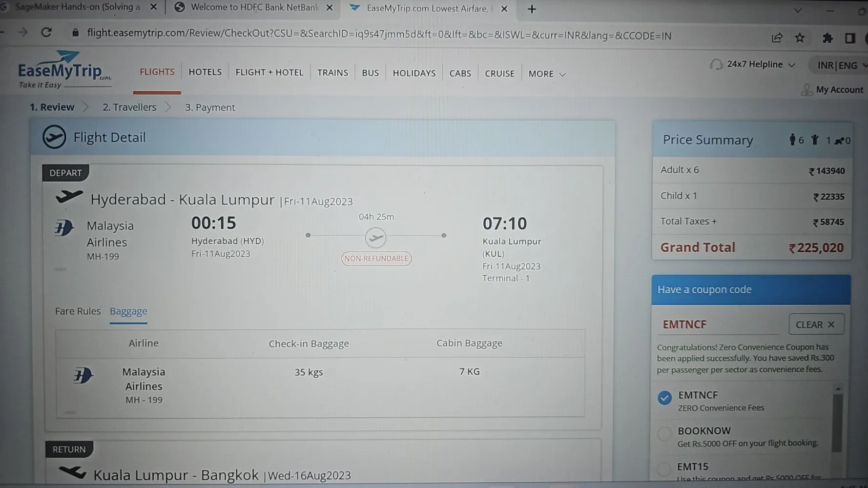Open the CABS section
The width and height of the screenshot is (868, 488).
(460, 73)
